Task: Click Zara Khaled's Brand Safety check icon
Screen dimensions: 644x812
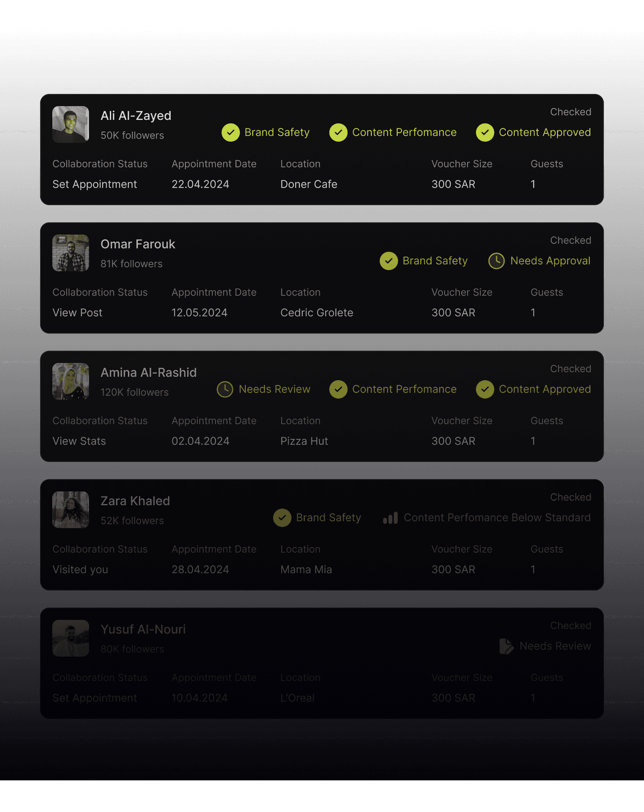Action: click(x=282, y=518)
